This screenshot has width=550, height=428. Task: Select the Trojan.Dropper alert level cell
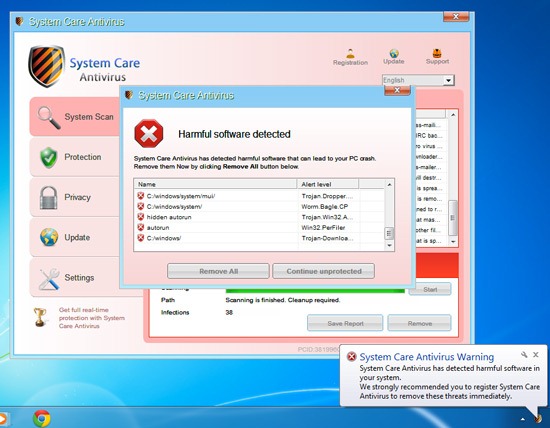point(328,196)
